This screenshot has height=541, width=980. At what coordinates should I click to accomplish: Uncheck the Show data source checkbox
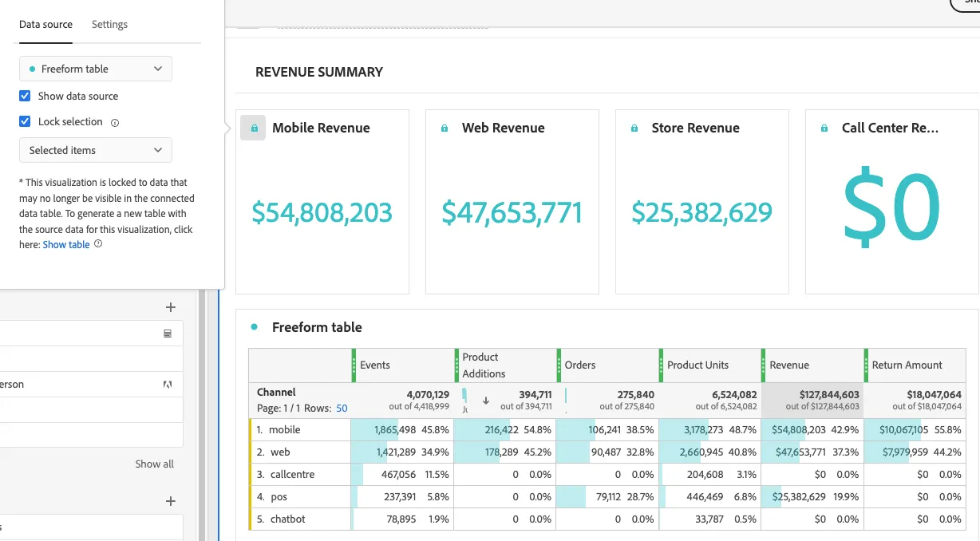[25, 96]
